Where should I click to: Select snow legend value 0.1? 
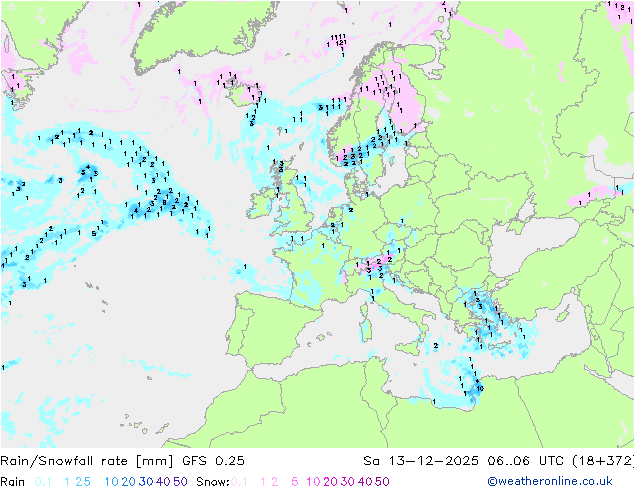click(239, 482)
